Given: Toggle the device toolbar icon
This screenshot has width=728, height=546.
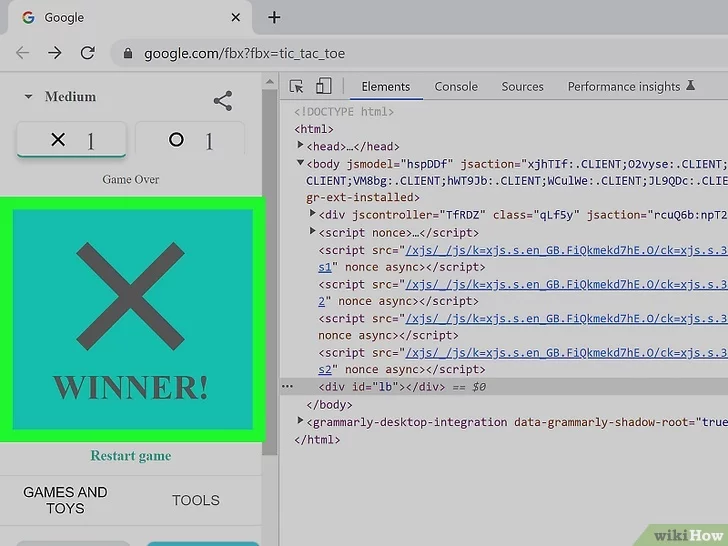Looking at the screenshot, I should [324, 86].
